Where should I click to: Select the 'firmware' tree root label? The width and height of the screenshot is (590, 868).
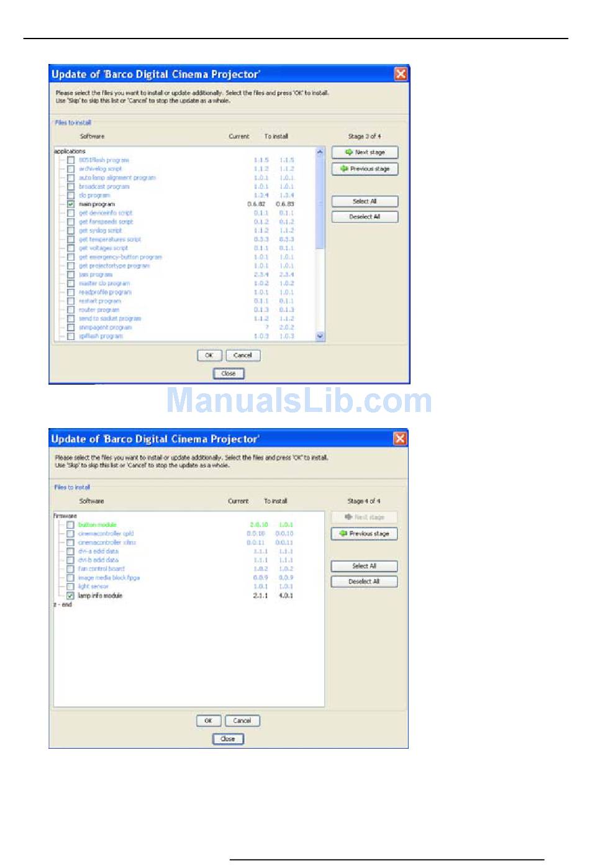(65, 516)
